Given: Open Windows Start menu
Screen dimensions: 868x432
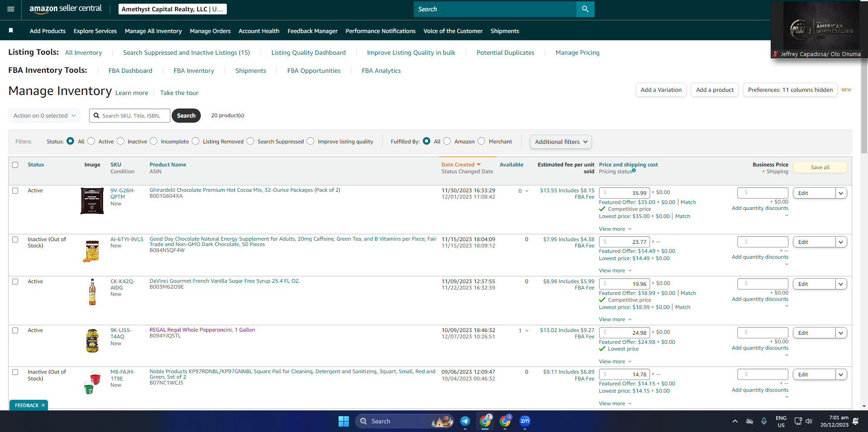Looking at the screenshot, I should (344, 421).
